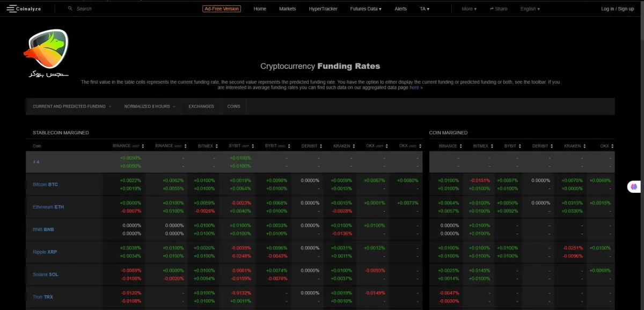Sort by Binance USDC column
Image resolution: width=644 pixels, height=310 pixels.
point(170,146)
